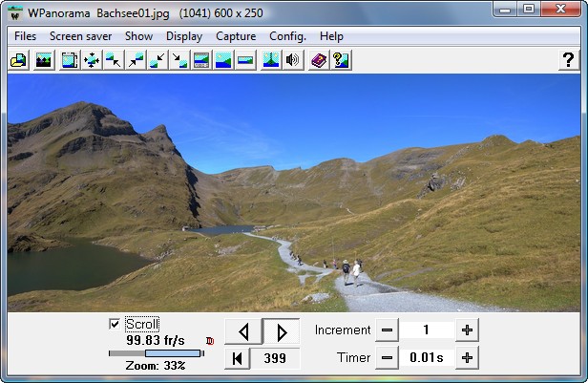Open the Capture menu
Viewport: 588px width, 383px height.
(x=236, y=36)
